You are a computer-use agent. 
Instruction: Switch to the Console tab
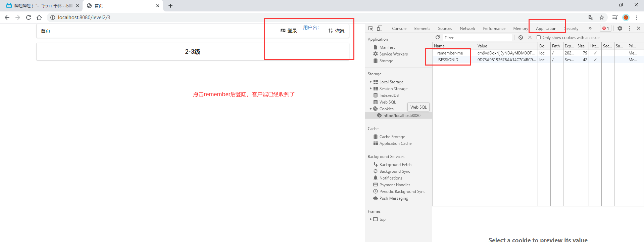click(399, 29)
